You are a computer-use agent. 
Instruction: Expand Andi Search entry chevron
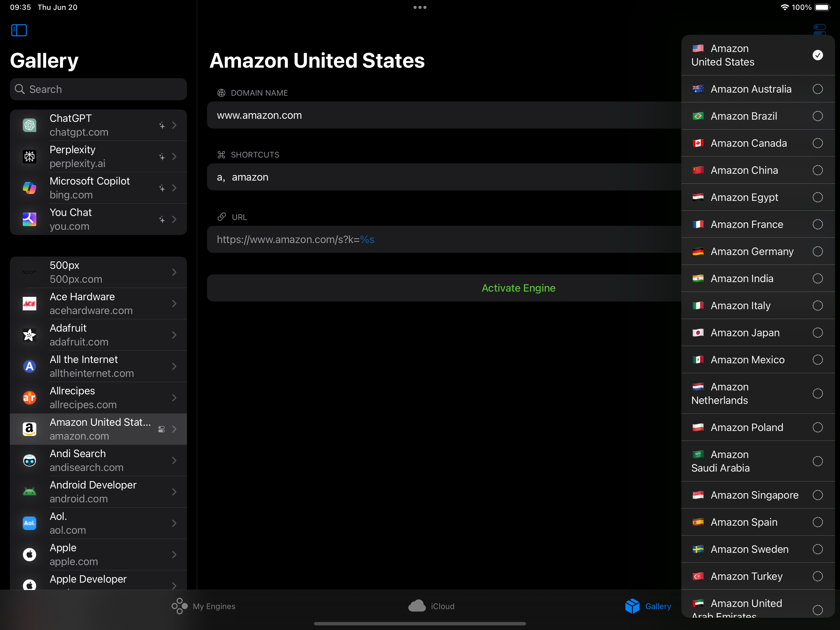174,461
